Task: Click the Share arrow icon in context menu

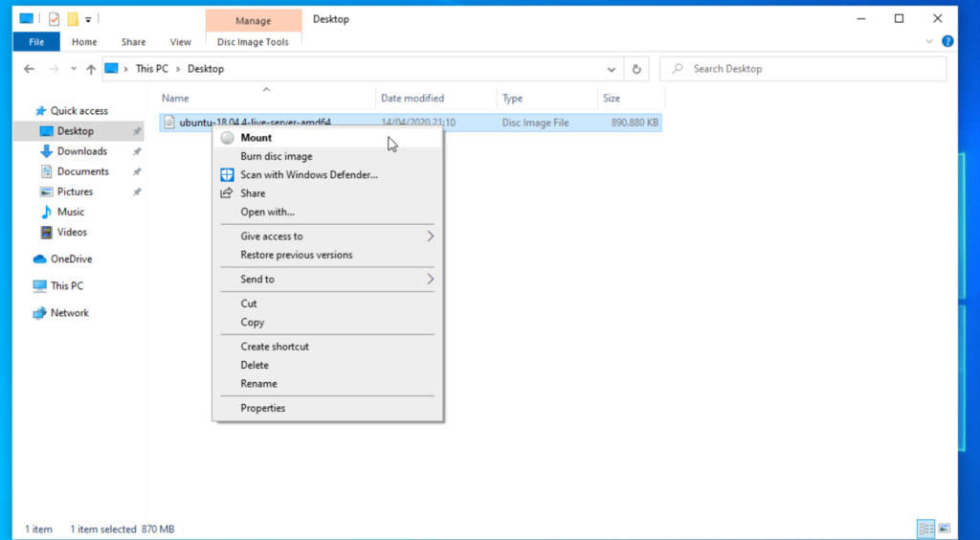Action: [x=227, y=193]
